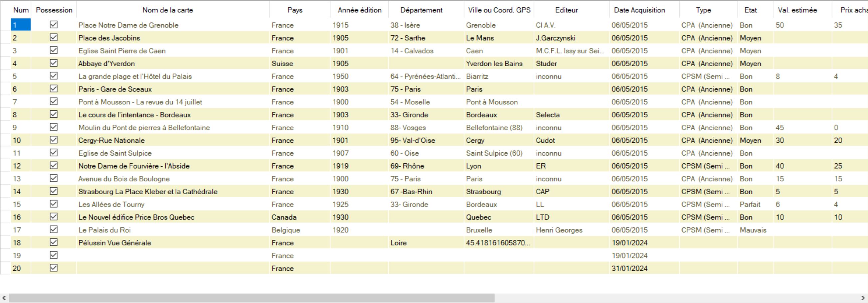Image resolution: width=868 pixels, height=303 pixels.
Task: Click the horizontal scrollbar thumb
Action: click(x=252, y=298)
